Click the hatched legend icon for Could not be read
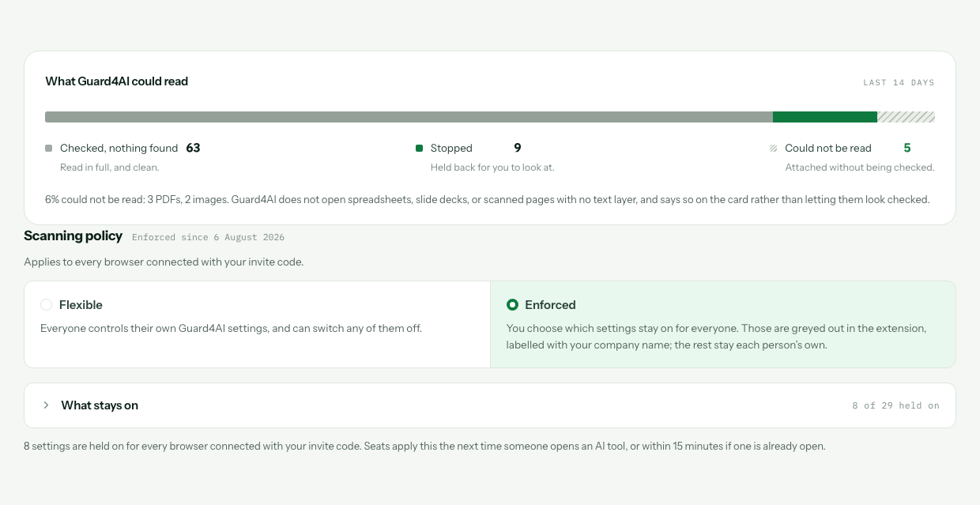 pos(774,149)
